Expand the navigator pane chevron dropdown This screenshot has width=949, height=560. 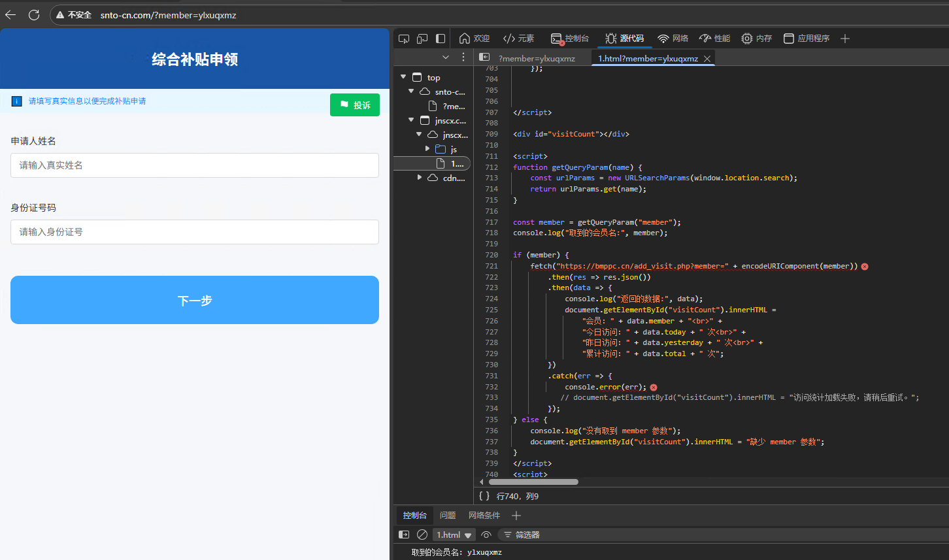[x=446, y=58]
